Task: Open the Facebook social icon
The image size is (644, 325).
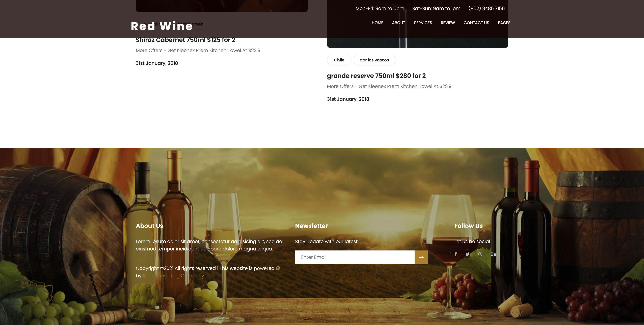Action: pyautogui.click(x=456, y=254)
